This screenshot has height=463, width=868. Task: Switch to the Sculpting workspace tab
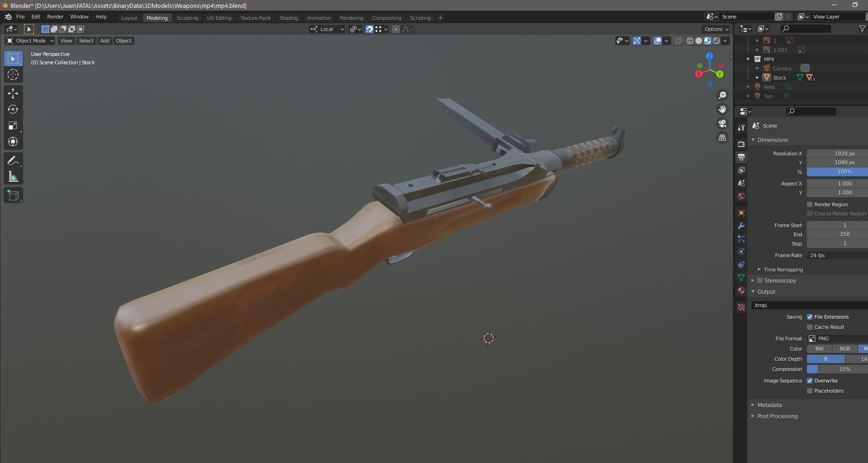pyautogui.click(x=187, y=18)
